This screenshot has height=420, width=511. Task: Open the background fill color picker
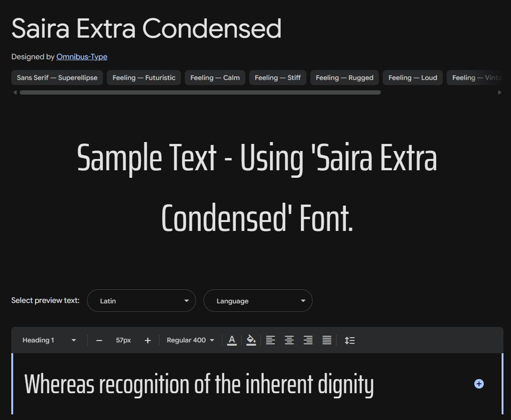coord(251,340)
